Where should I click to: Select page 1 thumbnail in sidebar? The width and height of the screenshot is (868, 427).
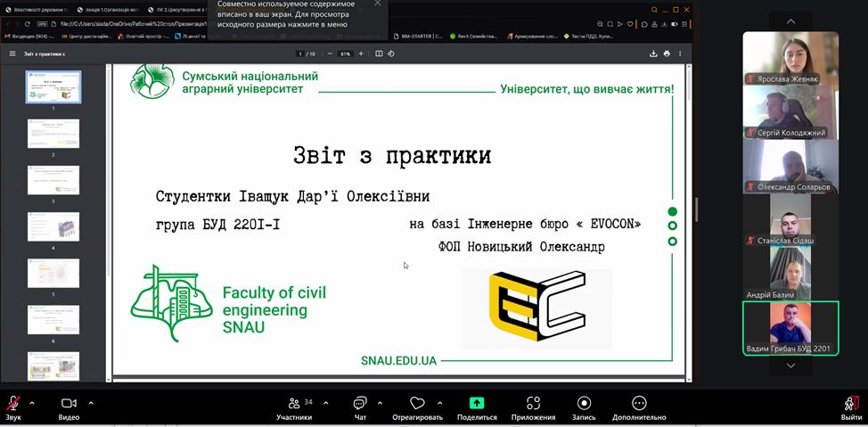(x=53, y=87)
